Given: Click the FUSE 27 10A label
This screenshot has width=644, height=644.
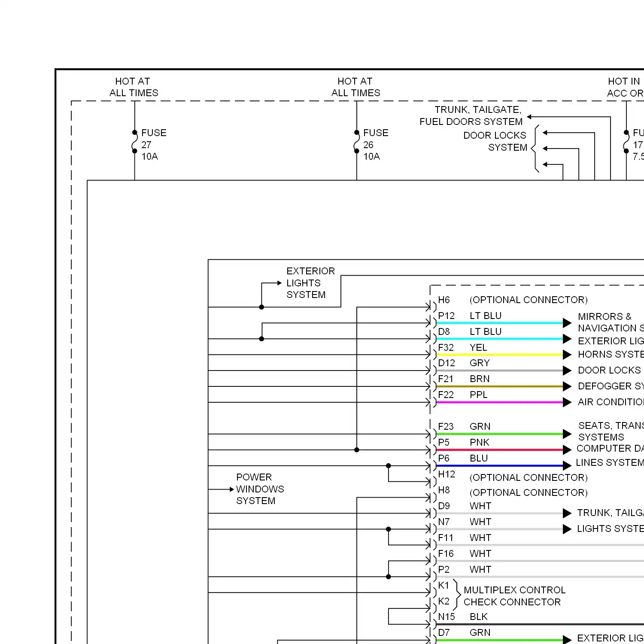Looking at the screenshot, I should (x=154, y=145).
